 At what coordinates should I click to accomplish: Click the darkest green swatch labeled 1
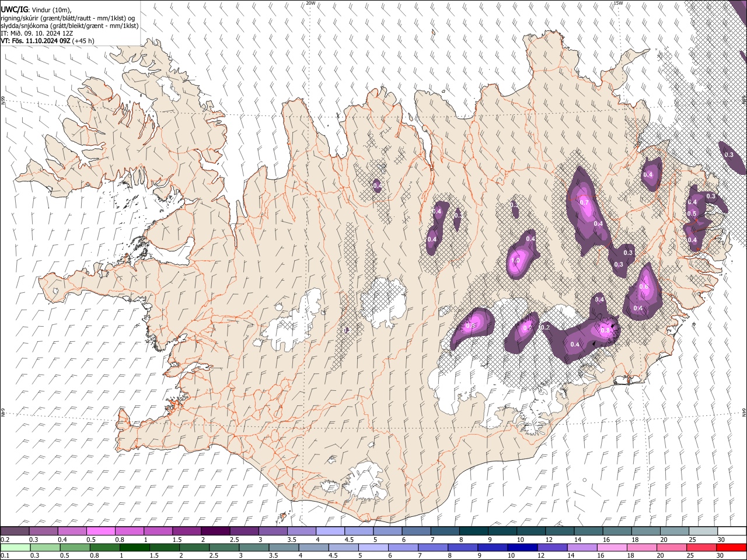click(x=134, y=548)
